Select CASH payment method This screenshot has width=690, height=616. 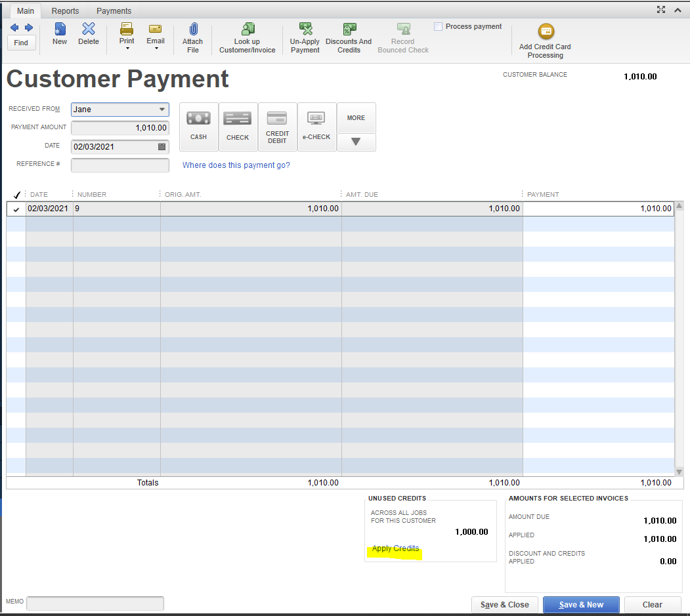(x=198, y=127)
